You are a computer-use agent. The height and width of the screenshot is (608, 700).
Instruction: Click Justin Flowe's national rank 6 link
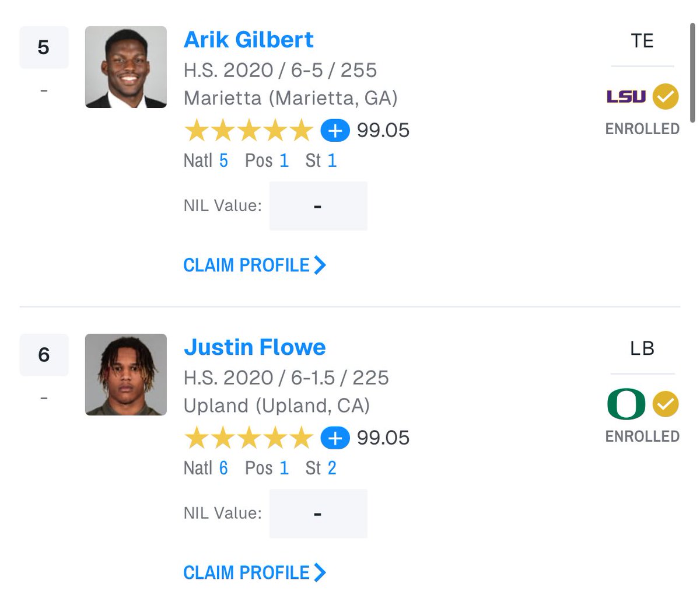coord(223,468)
